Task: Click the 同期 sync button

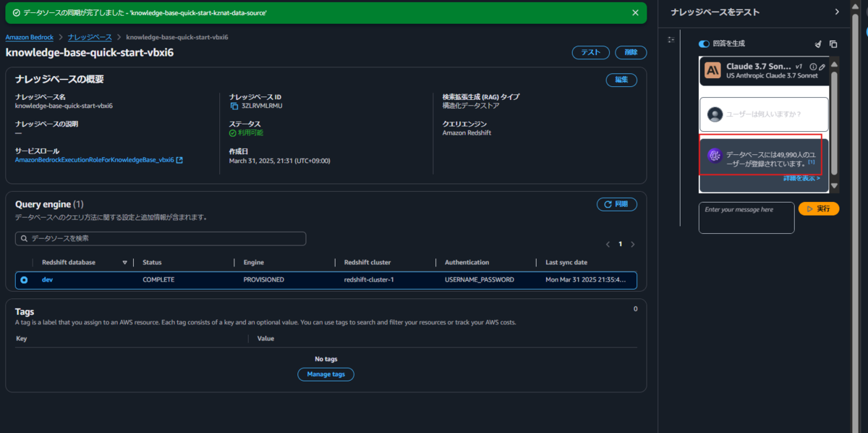Action: point(616,204)
